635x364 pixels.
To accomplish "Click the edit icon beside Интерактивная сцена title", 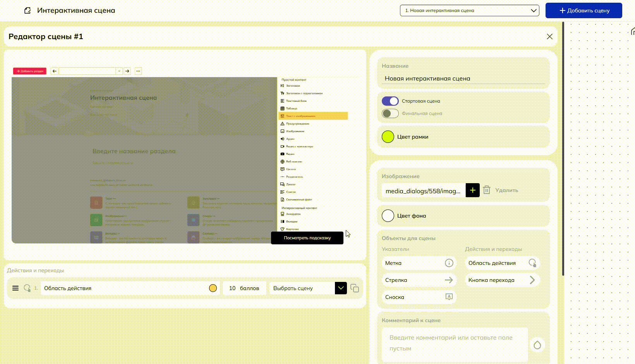I will click(27, 10).
